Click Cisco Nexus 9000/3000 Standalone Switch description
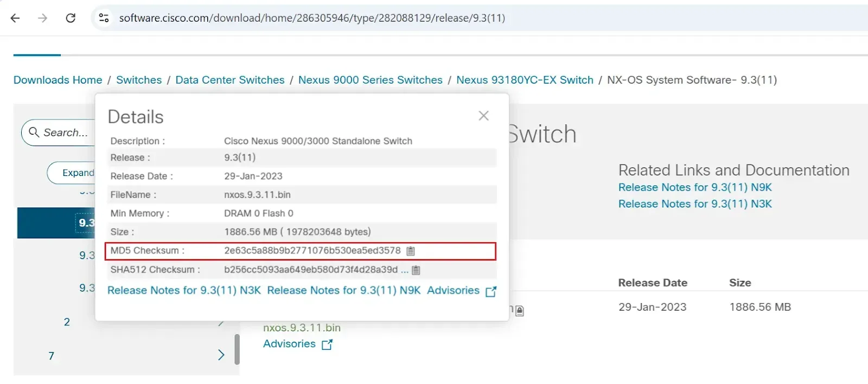Image resolution: width=868 pixels, height=384 pixels. (318, 141)
